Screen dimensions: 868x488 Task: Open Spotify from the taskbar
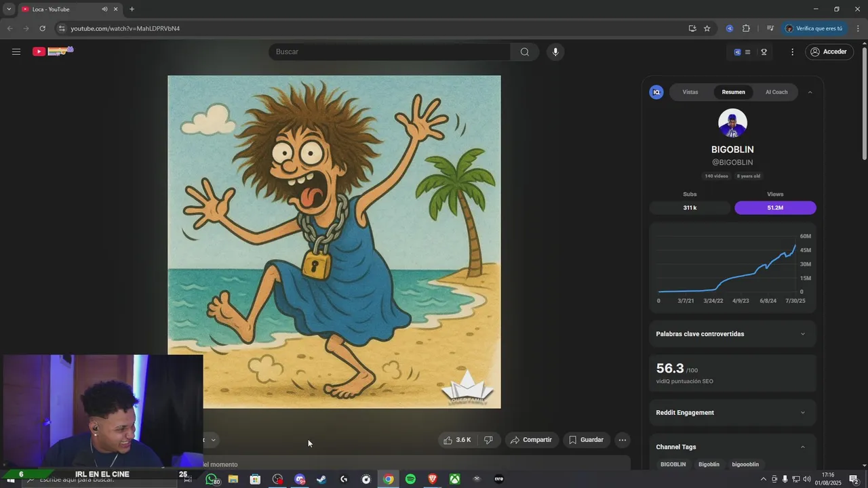point(410,479)
